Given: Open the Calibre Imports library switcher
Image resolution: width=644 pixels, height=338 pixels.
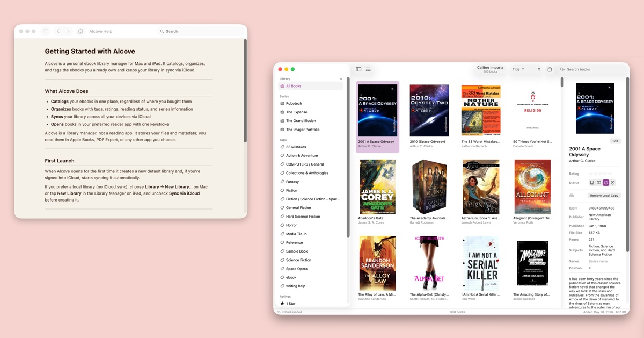Looking at the screenshot, I should pos(490,69).
